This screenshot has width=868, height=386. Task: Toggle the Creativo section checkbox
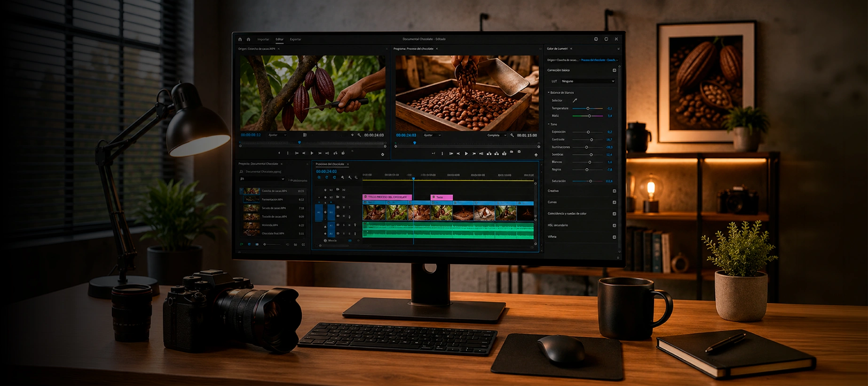(614, 191)
